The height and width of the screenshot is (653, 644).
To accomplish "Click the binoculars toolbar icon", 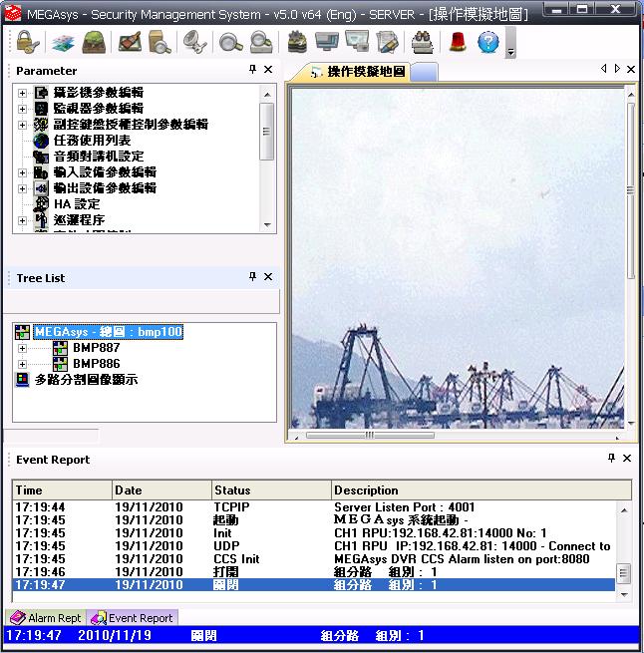I will click(x=422, y=42).
